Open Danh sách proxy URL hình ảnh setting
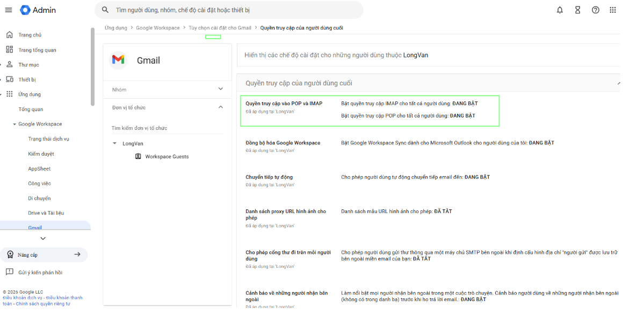The height and width of the screenshot is (314, 644). point(286,214)
